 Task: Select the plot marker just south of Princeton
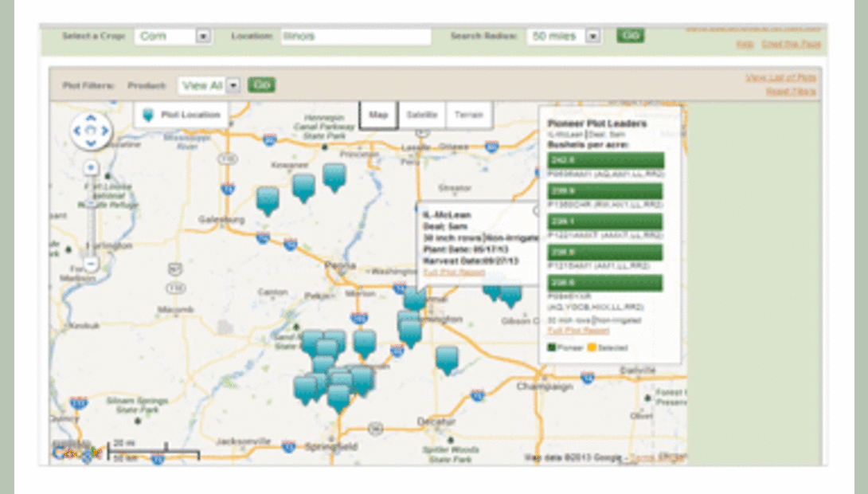(334, 177)
